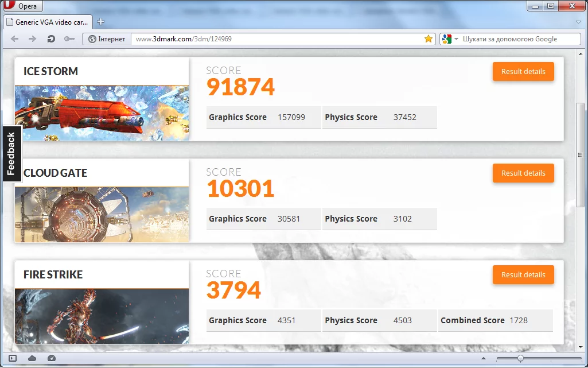
Task: Open Cloud Gate result details
Action: point(523,173)
